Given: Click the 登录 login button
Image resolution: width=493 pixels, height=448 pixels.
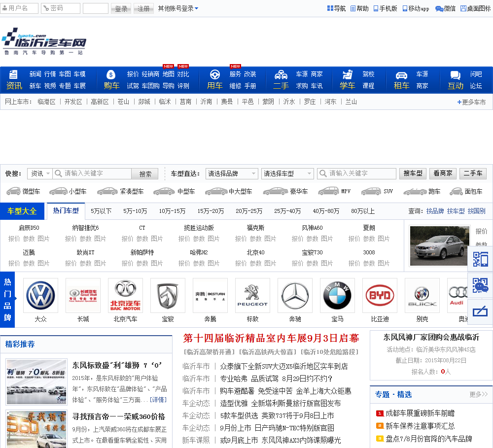Looking at the screenshot, I should pyautogui.click(x=121, y=8).
